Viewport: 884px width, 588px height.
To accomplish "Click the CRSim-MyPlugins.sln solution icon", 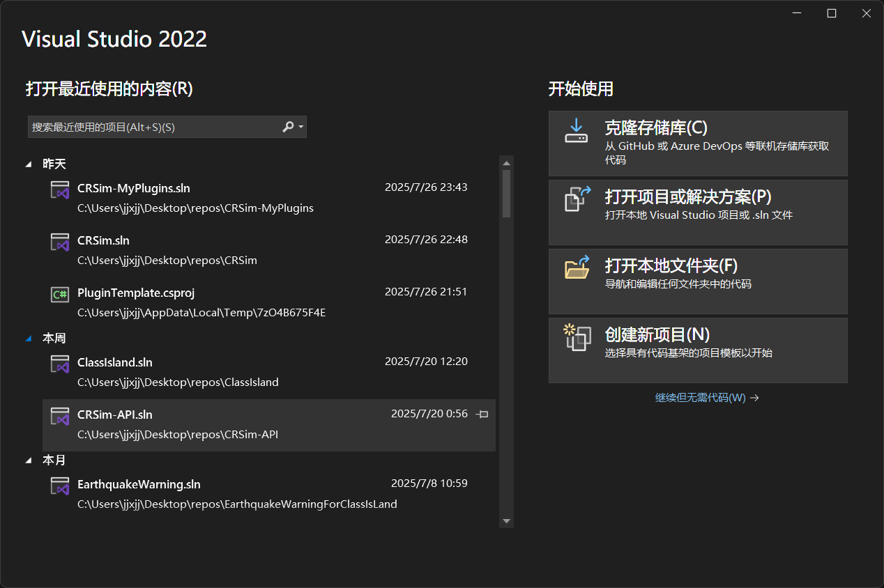I will (x=60, y=189).
